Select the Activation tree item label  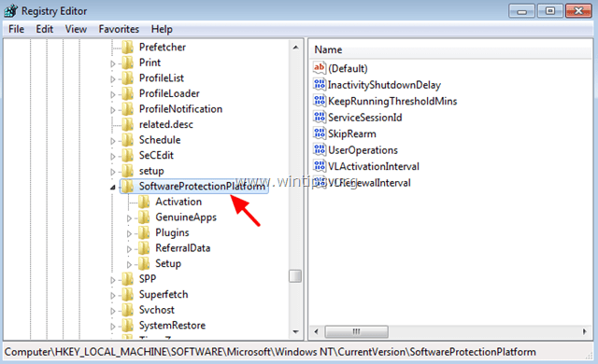178,202
